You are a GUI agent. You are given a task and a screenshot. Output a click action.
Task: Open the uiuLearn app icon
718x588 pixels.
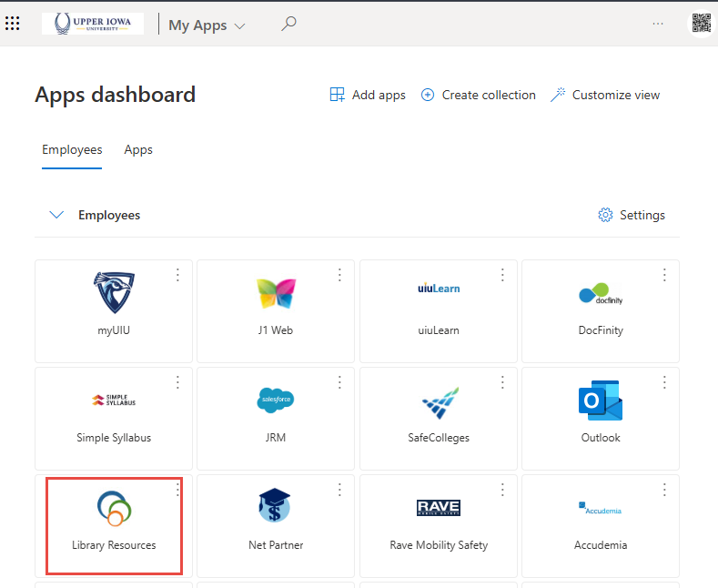439,289
